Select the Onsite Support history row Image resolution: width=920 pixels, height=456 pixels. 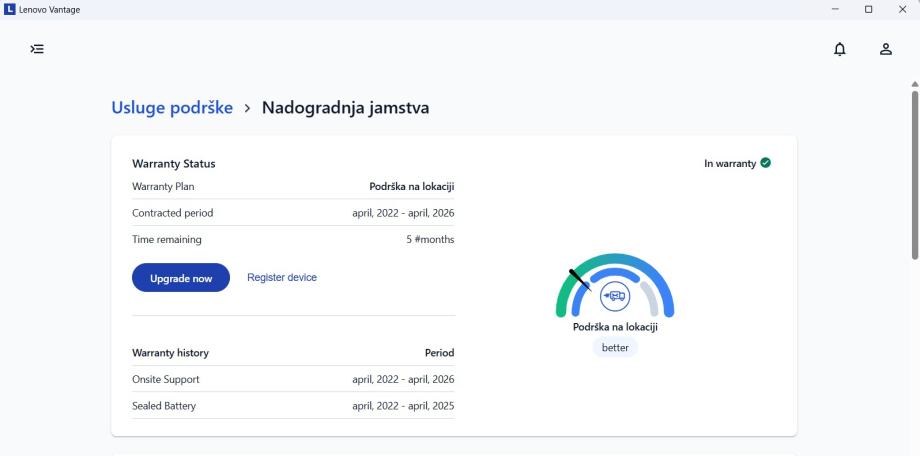(293, 379)
